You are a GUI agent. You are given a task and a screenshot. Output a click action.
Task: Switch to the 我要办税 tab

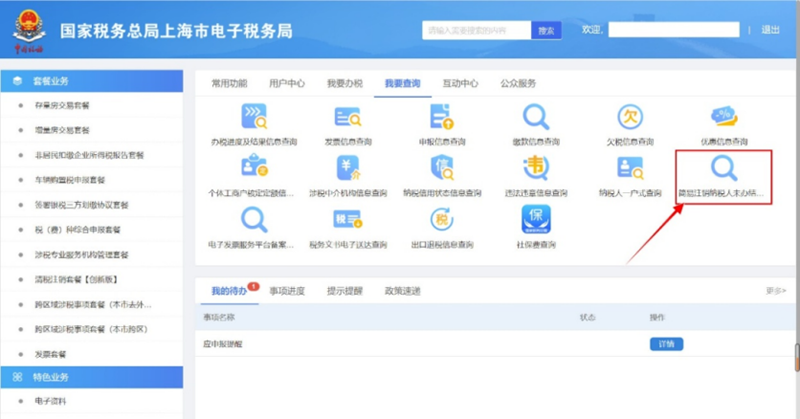pyautogui.click(x=343, y=83)
